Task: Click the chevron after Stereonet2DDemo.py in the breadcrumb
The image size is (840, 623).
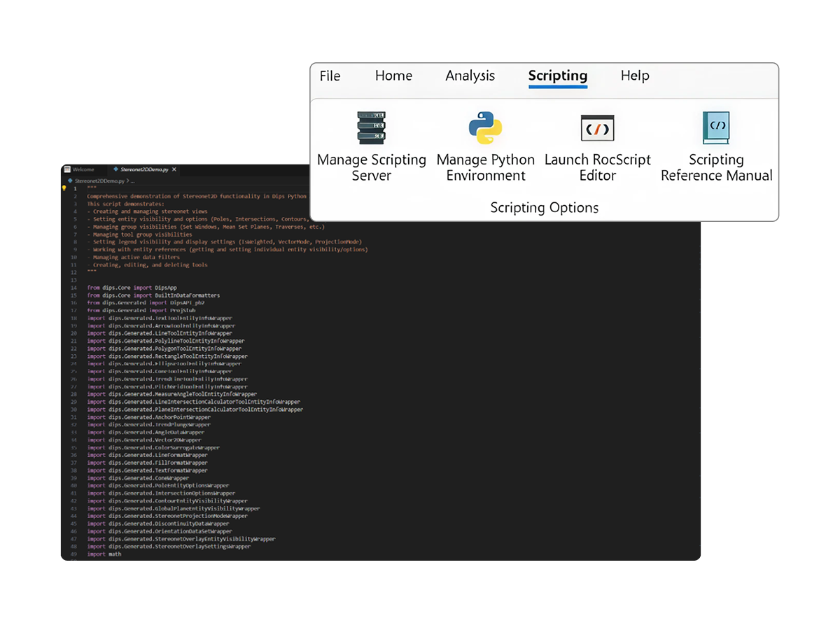Action: (127, 181)
